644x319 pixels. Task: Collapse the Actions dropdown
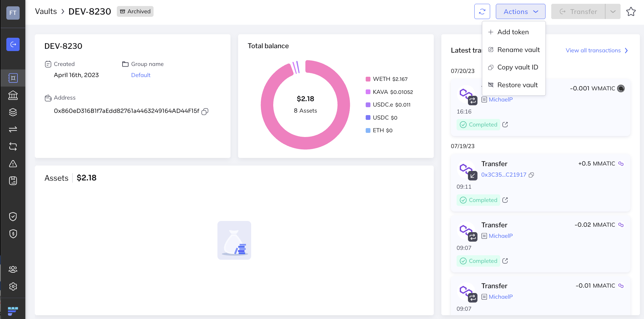(520, 12)
